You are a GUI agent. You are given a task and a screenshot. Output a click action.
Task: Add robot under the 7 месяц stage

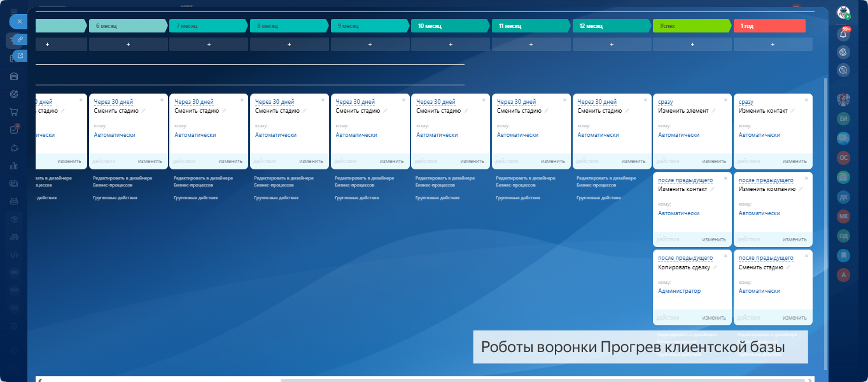pos(209,45)
